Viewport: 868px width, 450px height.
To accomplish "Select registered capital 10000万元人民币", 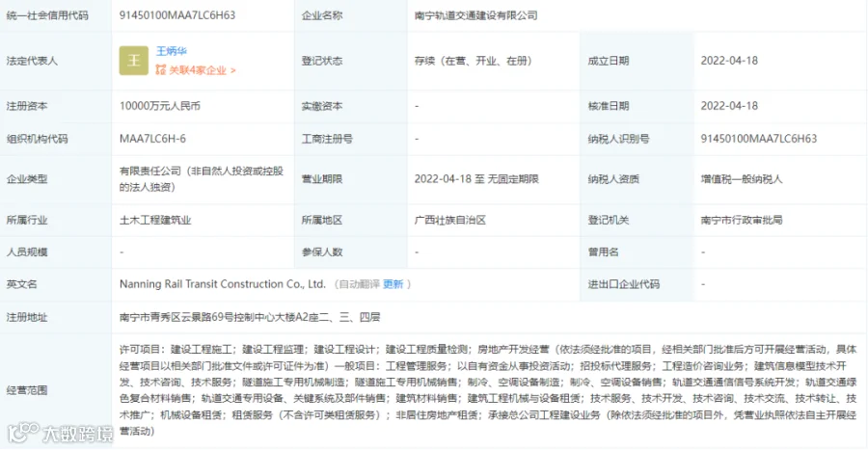I will coord(159,106).
